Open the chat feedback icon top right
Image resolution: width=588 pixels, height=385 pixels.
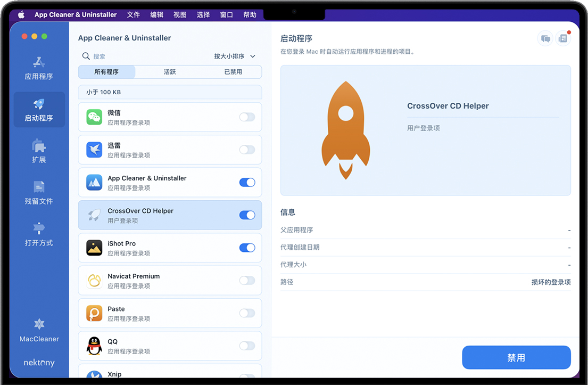click(x=545, y=38)
